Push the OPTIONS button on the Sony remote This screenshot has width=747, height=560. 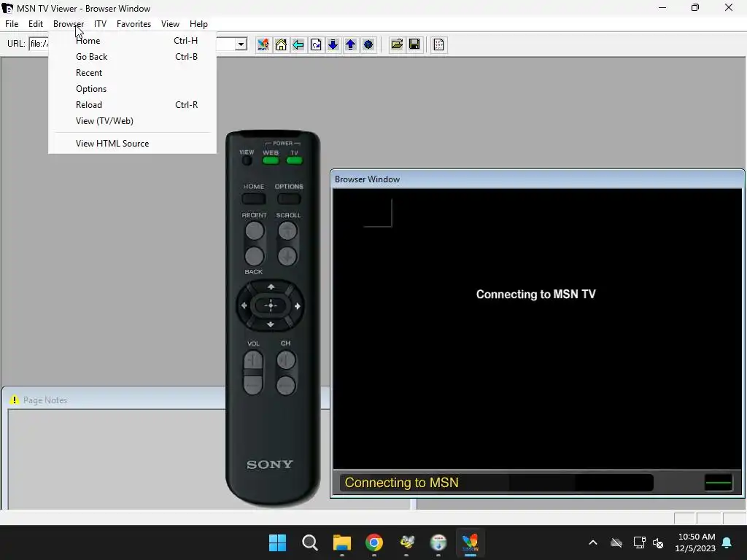pos(289,198)
